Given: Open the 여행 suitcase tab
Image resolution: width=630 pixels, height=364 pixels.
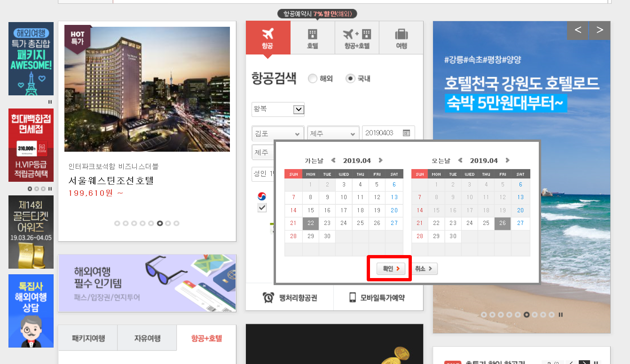Looking at the screenshot, I should pos(401,38).
